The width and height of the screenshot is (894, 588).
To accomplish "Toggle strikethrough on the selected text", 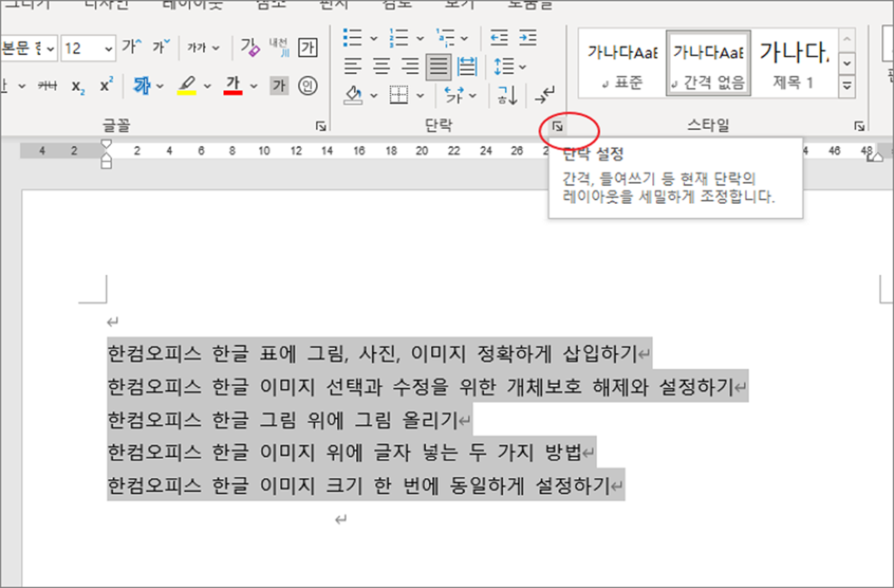I will tap(47, 86).
